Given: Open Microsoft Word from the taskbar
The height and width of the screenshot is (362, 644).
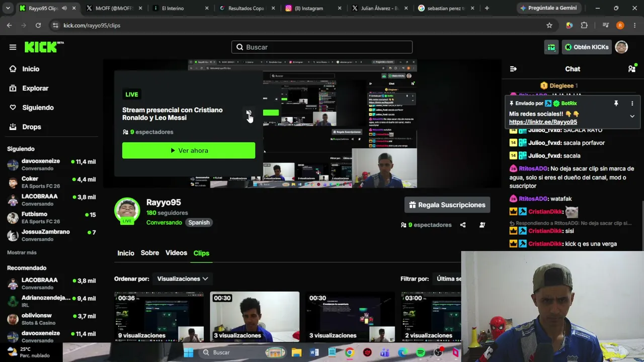Looking at the screenshot, I should coord(314,352).
